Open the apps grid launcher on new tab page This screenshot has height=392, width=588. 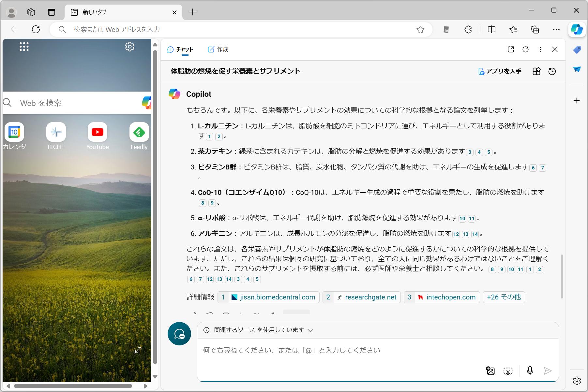point(24,47)
